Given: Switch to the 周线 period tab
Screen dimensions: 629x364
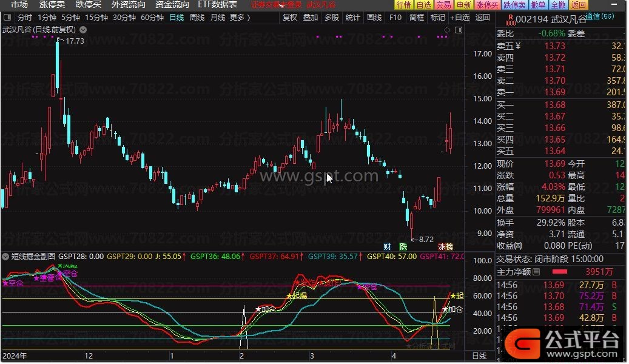Looking at the screenshot, I should 197,18.
